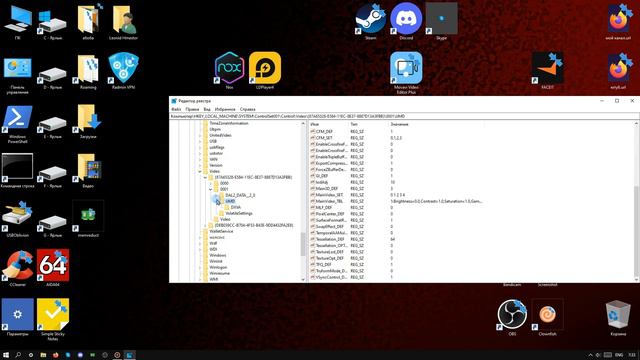Click the ENG language indicator in tray
The width and height of the screenshot is (640, 360).
tap(619, 355)
